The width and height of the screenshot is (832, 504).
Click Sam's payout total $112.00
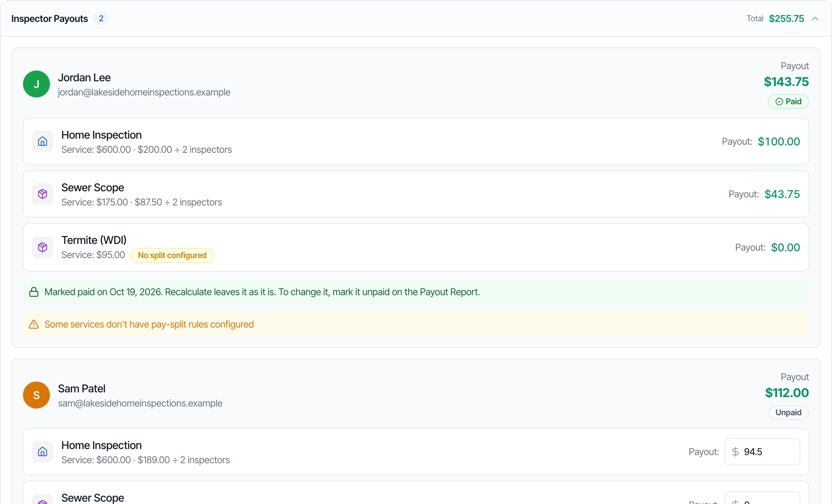click(787, 393)
